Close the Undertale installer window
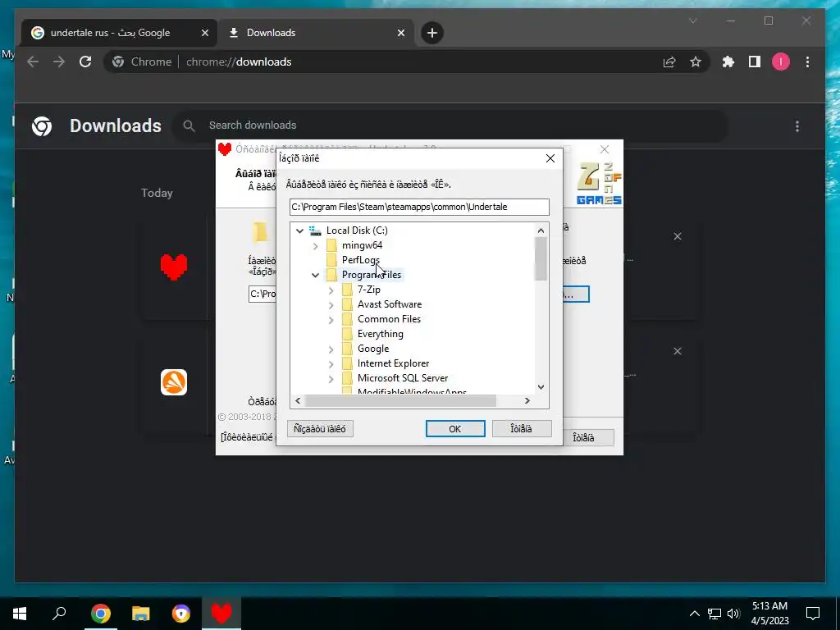 605,149
